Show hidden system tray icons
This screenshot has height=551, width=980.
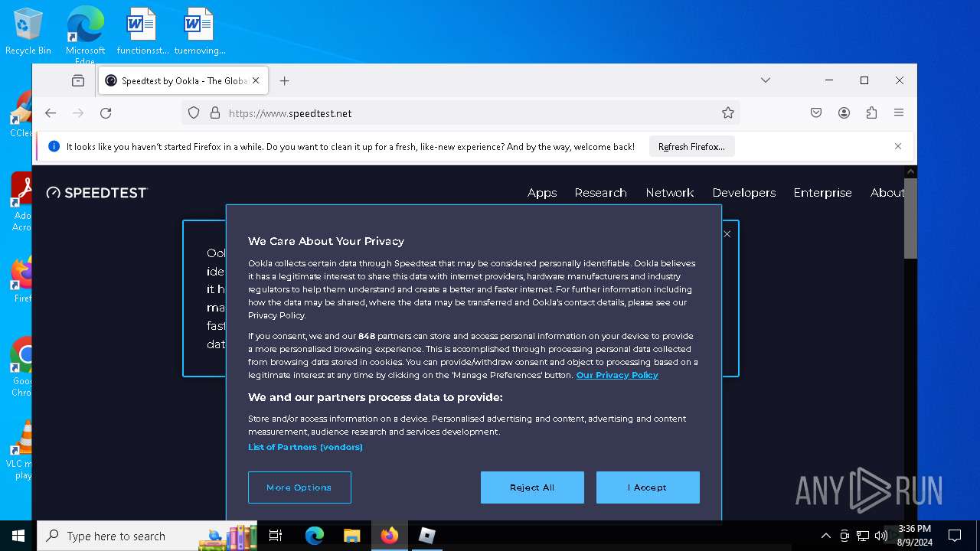coord(826,536)
